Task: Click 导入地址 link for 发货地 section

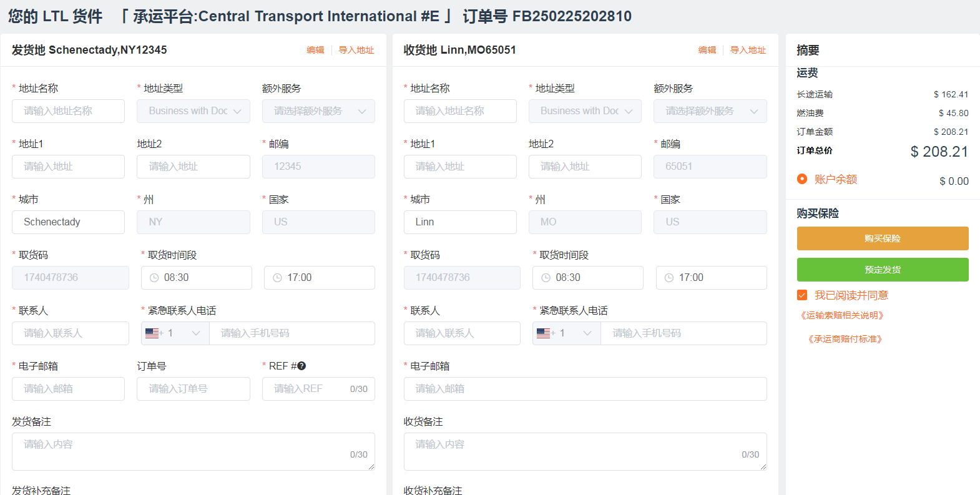Action: click(356, 50)
